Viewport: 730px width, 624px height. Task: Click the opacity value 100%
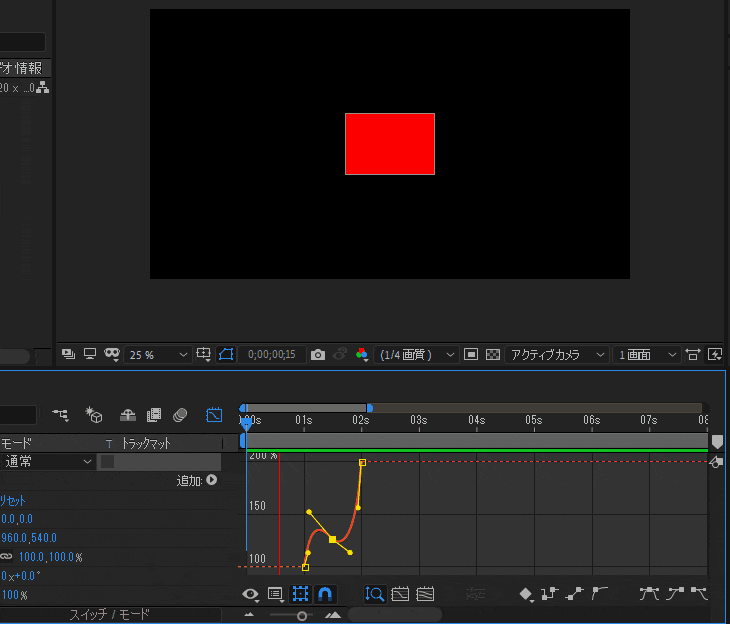click(14, 595)
